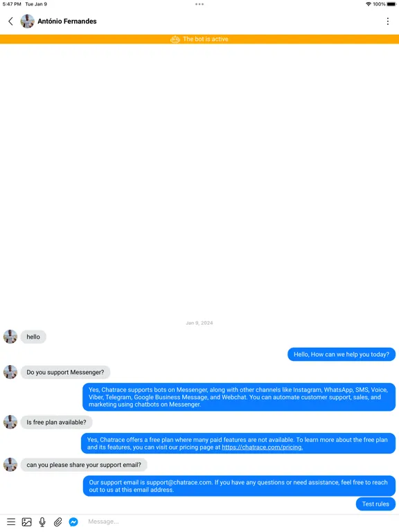The height and width of the screenshot is (532, 399).
Task: Open the hamburger menu in message bar
Action: coord(11,522)
